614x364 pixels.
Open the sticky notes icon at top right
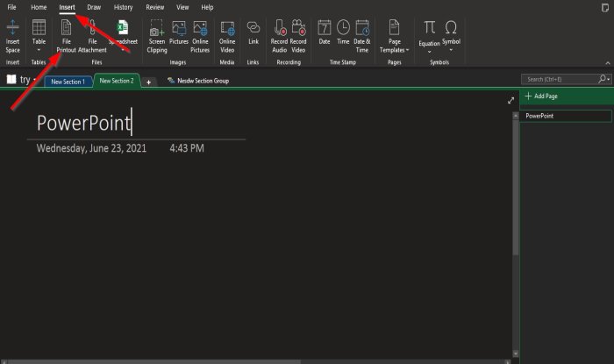(x=605, y=8)
